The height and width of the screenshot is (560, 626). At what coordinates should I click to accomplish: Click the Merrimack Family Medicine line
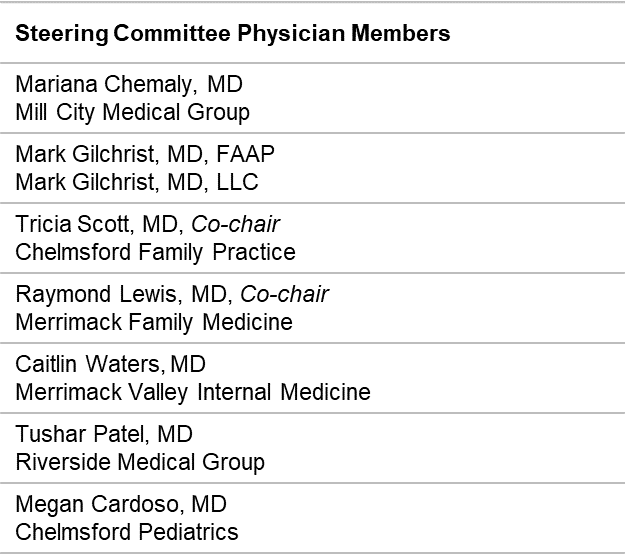click(154, 323)
